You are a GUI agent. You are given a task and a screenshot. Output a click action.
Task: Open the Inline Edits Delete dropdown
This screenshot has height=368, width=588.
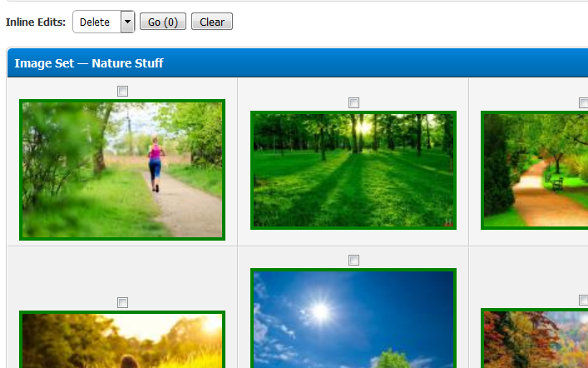103,22
